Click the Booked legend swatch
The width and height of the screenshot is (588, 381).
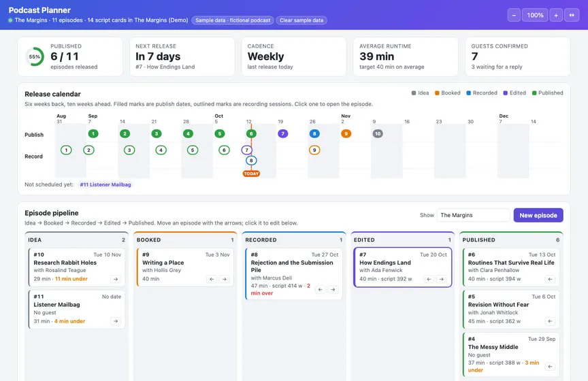pyautogui.click(x=437, y=93)
